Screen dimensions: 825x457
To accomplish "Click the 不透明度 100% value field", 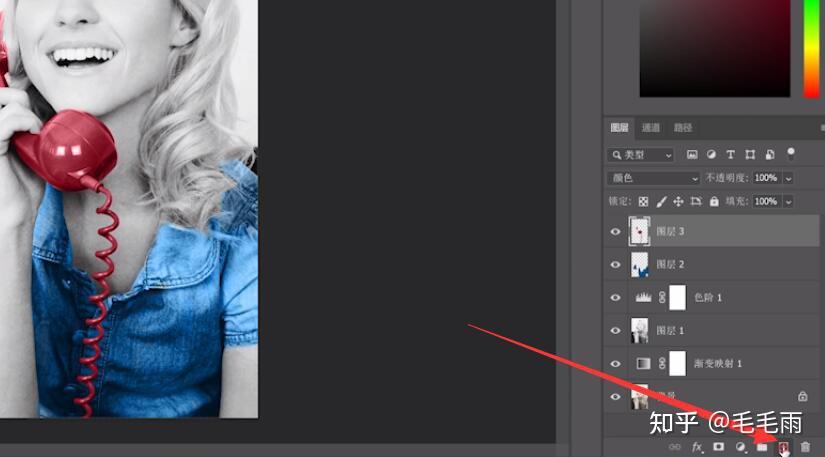I will coord(767,178).
